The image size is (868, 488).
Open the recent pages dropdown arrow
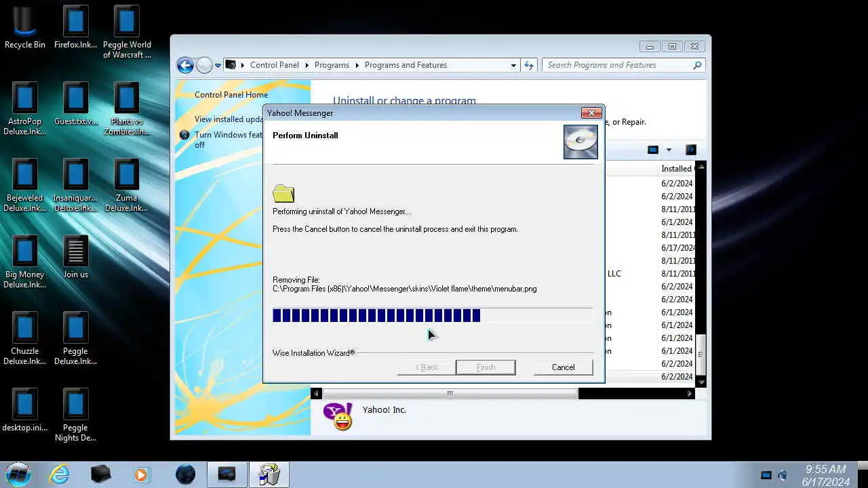(x=218, y=66)
